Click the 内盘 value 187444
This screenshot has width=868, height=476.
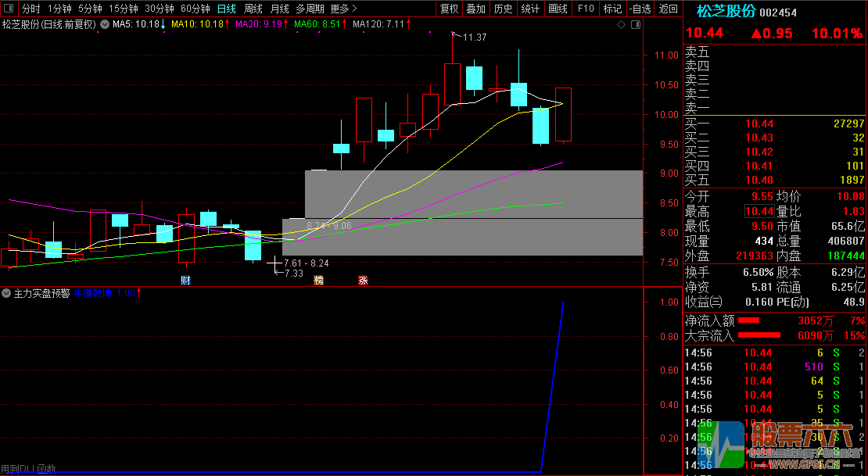click(846, 256)
